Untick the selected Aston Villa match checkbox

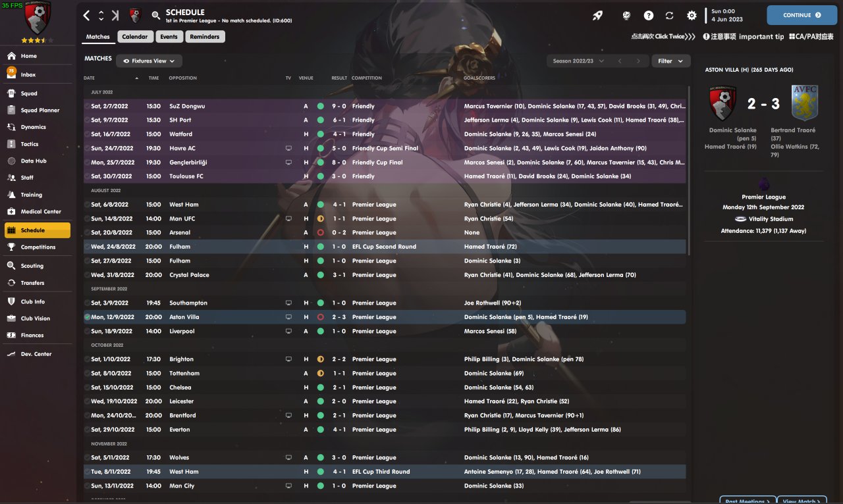tap(88, 317)
